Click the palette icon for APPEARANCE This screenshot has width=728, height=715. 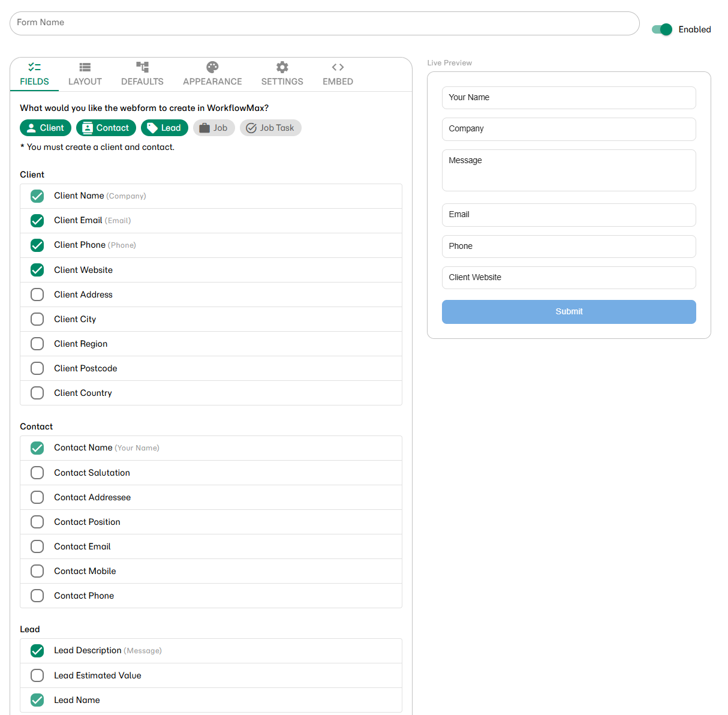click(212, 66)
